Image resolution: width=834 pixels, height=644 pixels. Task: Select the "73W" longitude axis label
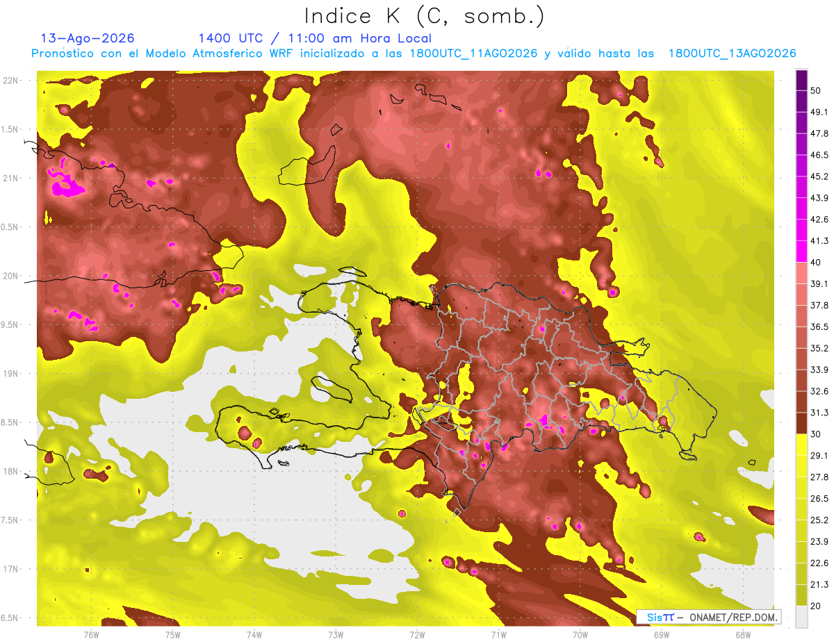point(336,634)
